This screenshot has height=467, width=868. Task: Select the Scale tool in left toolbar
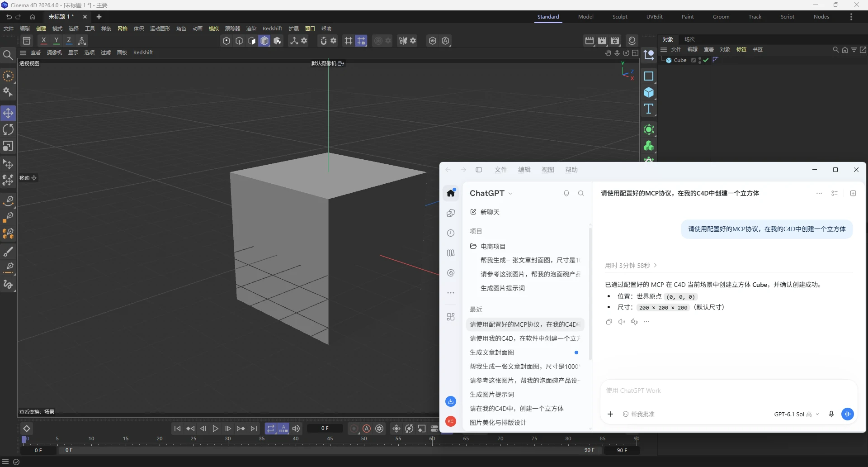click(8, 146)
